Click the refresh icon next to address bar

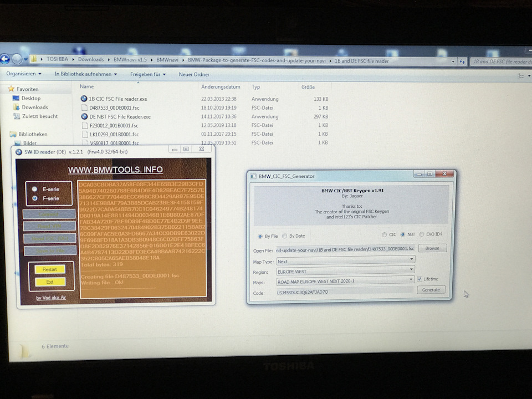point(462,62)
